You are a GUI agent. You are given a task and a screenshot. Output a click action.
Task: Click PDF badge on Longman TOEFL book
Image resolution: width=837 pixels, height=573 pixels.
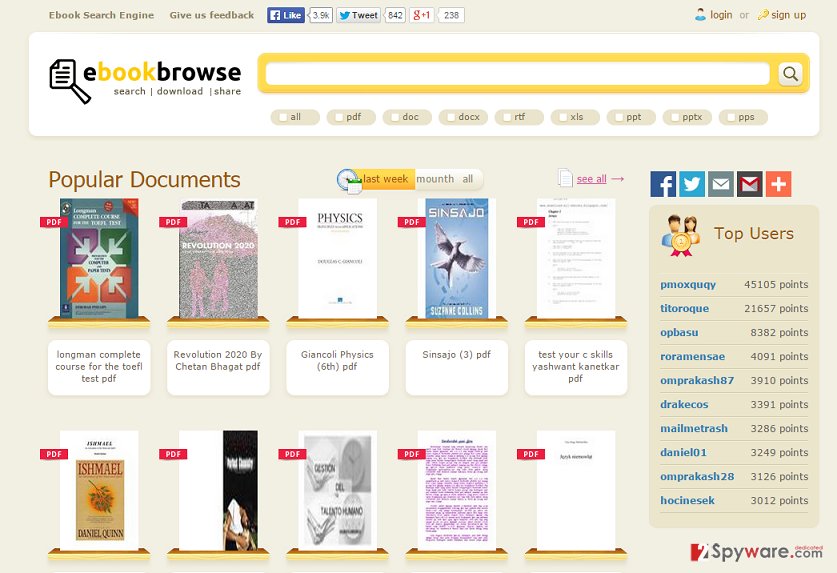click(53, 222)
